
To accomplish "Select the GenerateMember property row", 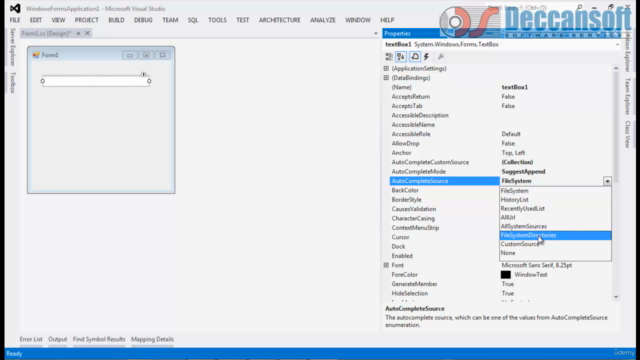I will (501, 284).
